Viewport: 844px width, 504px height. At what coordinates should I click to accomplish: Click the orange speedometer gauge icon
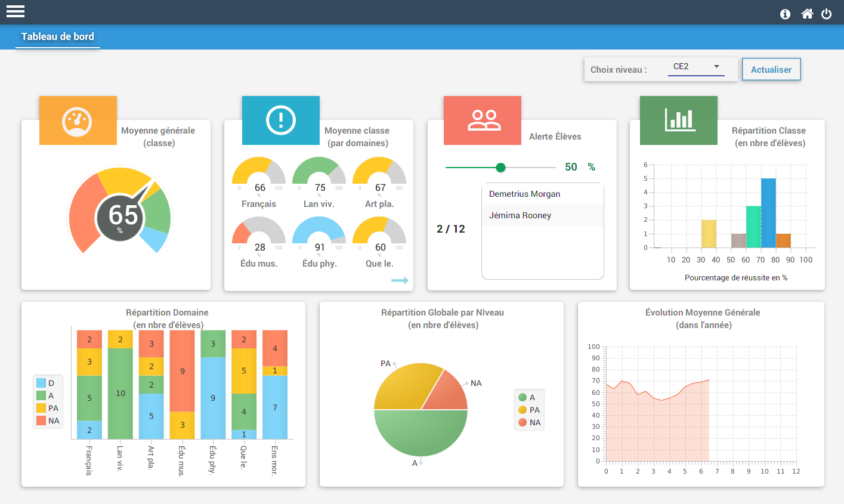pyautogui.click(x=78, y=121)
